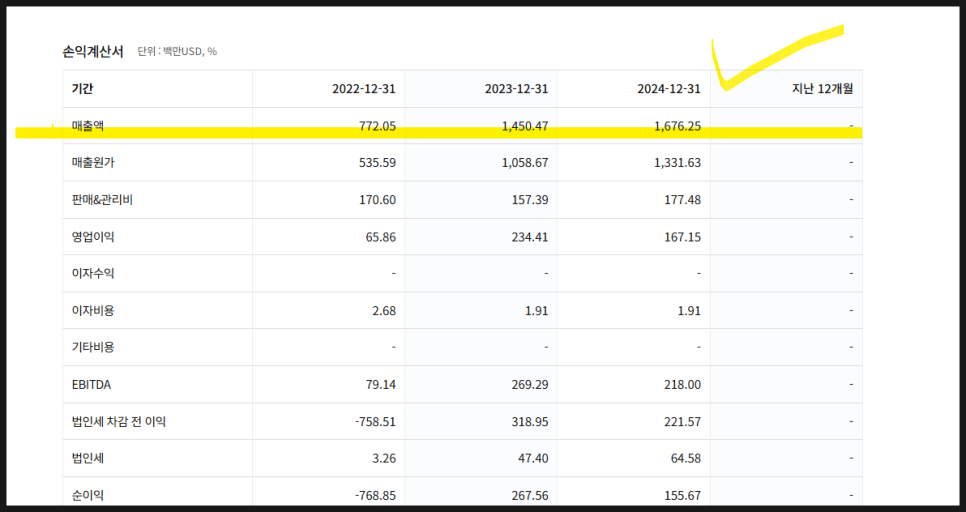Click the 2022-12-31 column header

[x=363, y=89]
